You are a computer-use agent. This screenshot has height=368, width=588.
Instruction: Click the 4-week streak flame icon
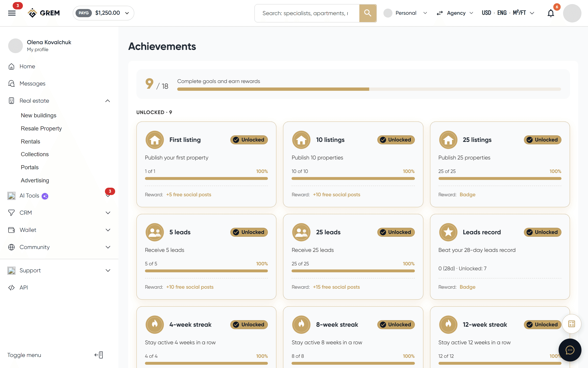pos(155,324)
